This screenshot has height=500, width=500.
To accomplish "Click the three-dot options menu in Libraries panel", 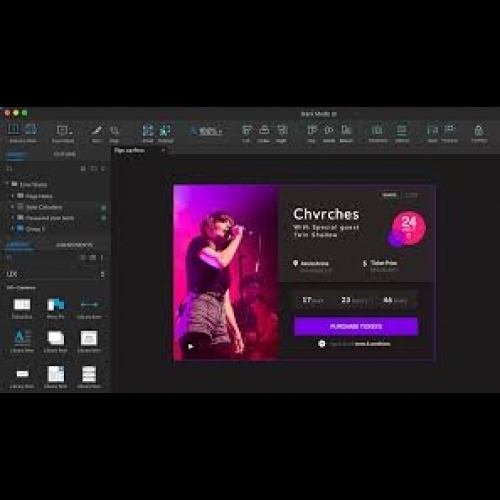I will pos(102,258).
